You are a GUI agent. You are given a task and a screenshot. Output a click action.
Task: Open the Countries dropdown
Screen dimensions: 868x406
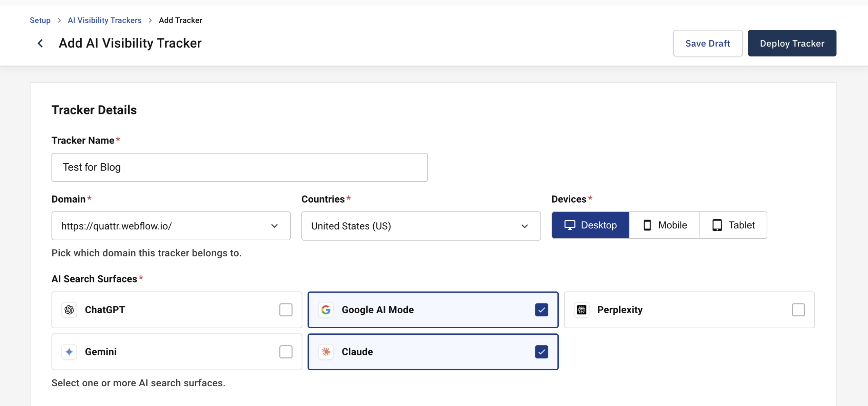(421, 226)
